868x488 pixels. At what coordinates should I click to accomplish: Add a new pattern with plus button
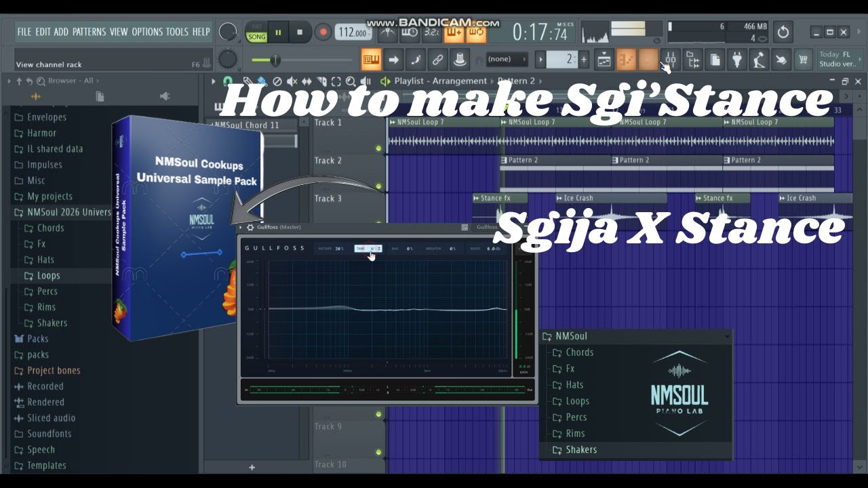pos(584,59)
